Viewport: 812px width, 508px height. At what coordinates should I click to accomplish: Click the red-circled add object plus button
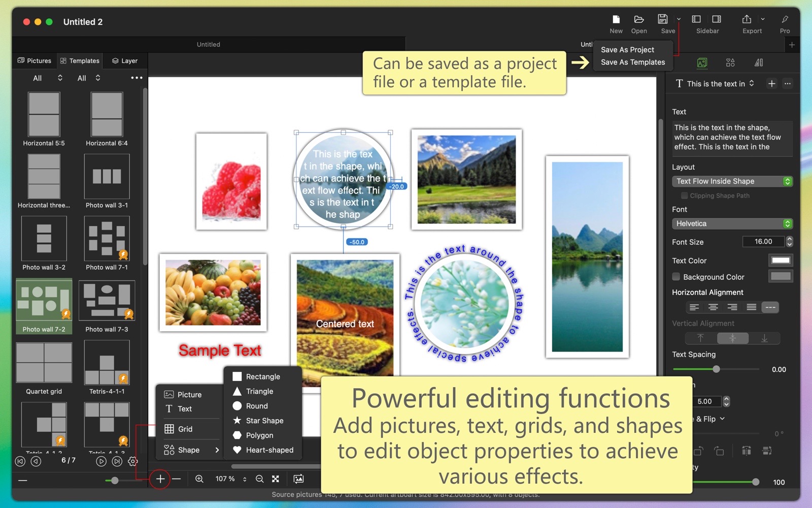click(160, 479)
